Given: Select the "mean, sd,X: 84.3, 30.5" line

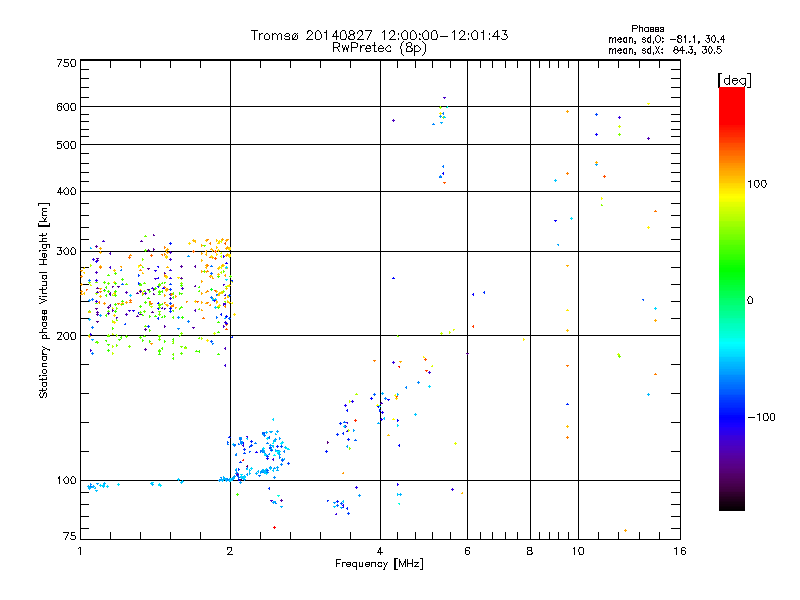Looking at the screenshot, I should 665,50.
